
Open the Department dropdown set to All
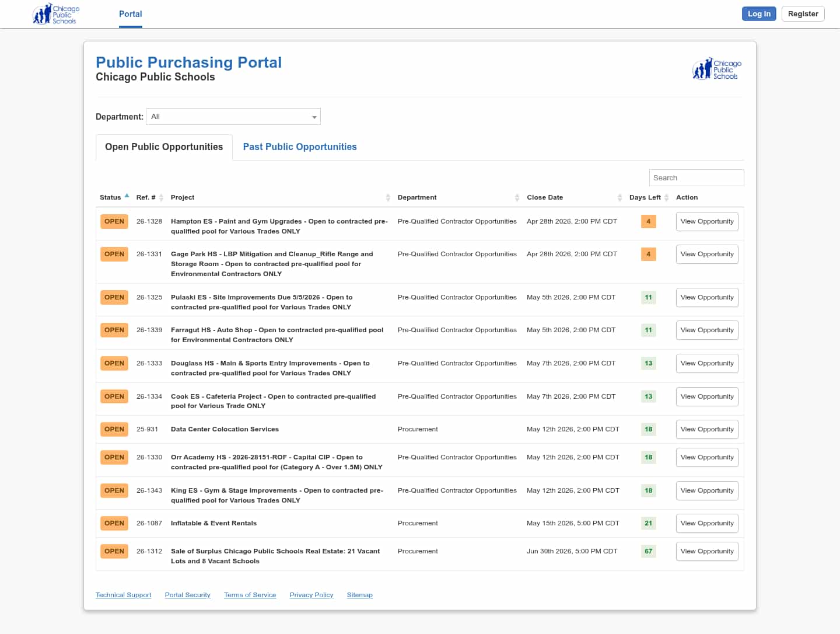[233, 117]
